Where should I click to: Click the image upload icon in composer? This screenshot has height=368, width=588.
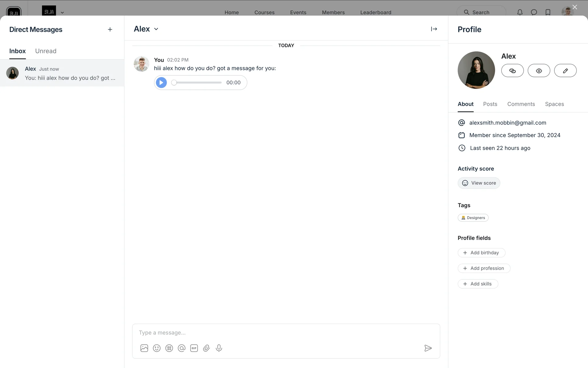point(144,348)
